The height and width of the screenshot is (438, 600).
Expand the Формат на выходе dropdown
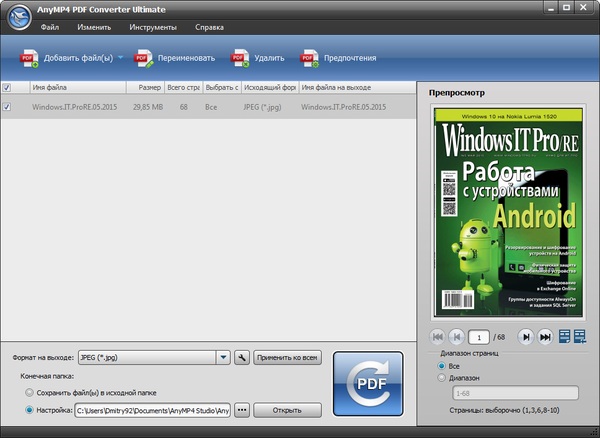[224, 357]
